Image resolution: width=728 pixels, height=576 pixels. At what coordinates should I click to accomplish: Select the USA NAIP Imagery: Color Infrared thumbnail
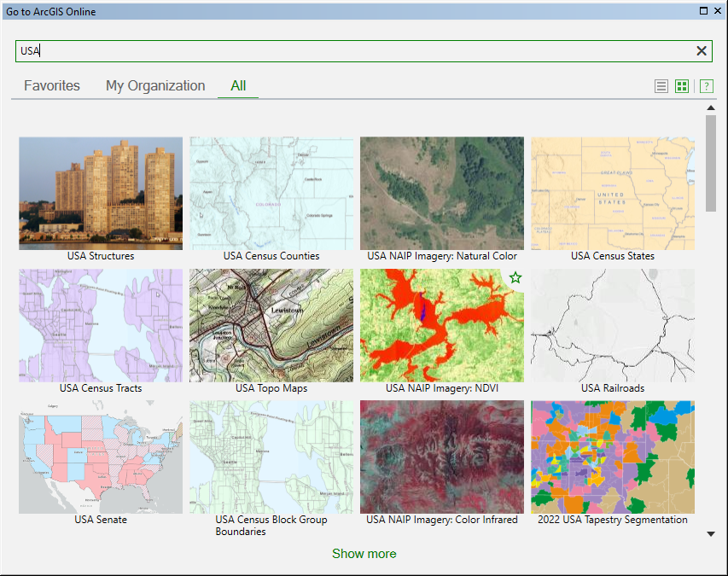tap(442, 457)
